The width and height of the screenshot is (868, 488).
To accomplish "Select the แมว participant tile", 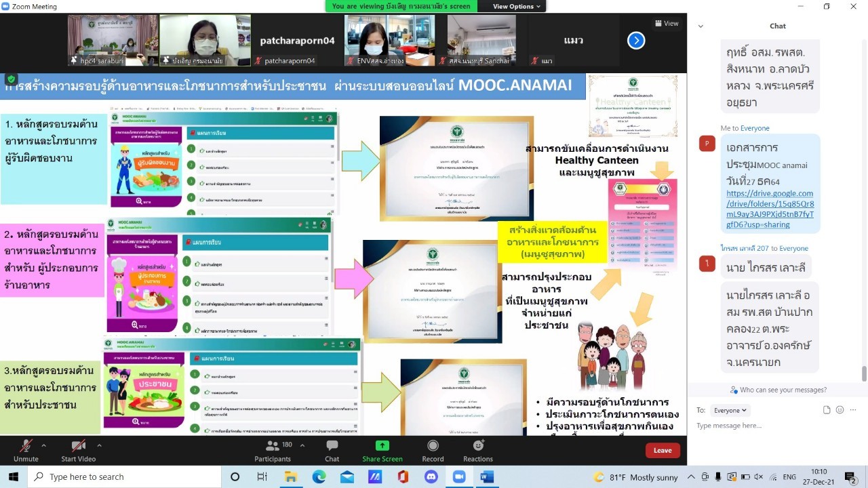I will [x=573, y=40].
